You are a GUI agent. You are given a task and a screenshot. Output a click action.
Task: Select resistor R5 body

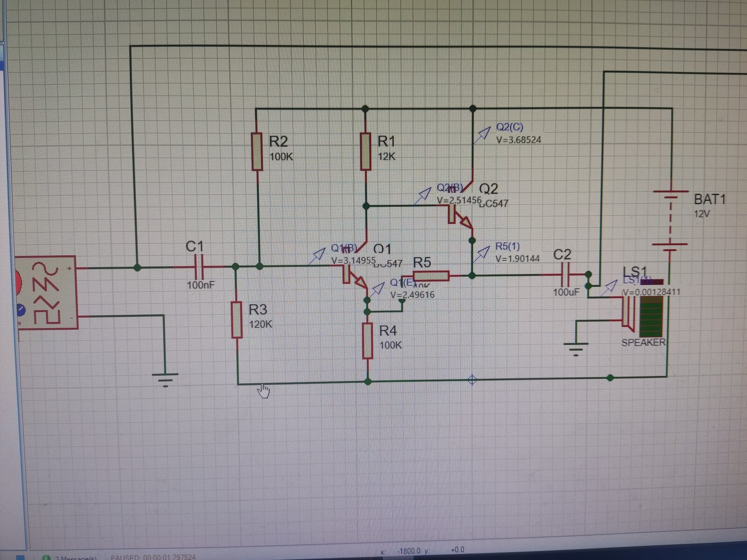click(x=431, y=276)
